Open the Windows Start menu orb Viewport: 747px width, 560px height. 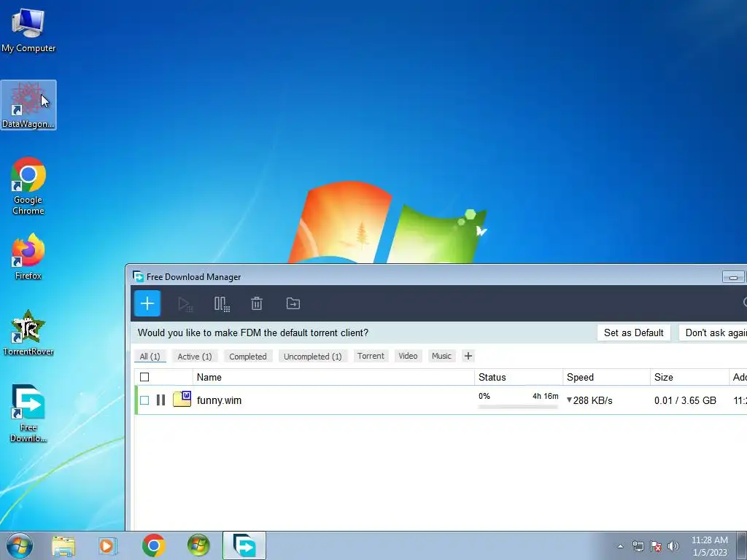[20, 545]
